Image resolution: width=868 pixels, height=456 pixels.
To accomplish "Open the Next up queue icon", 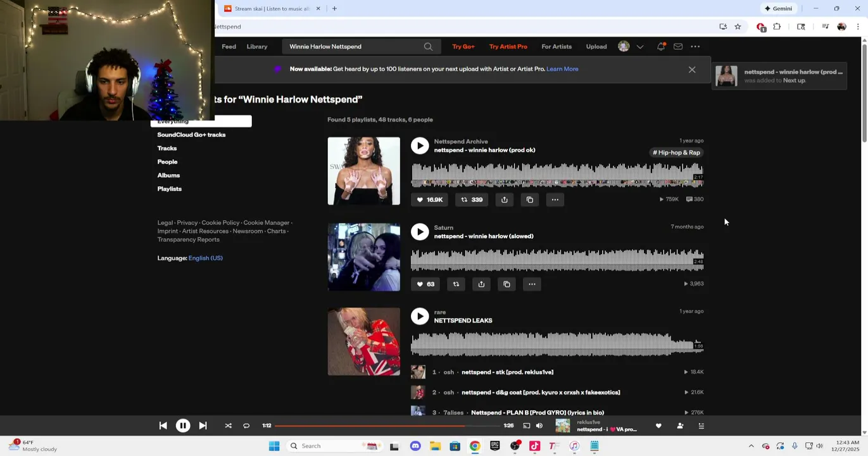I will [701, 426].
